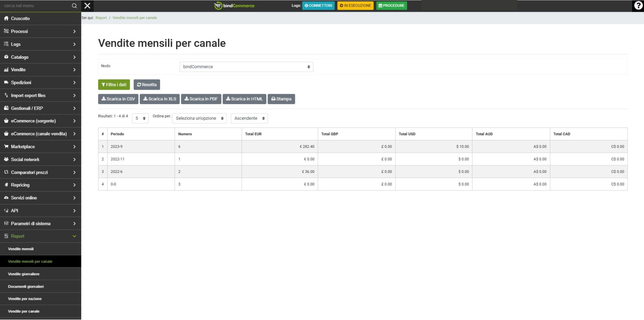Click the Social network people icon
This screenshot has width=644, height=320.
[6, 159]
